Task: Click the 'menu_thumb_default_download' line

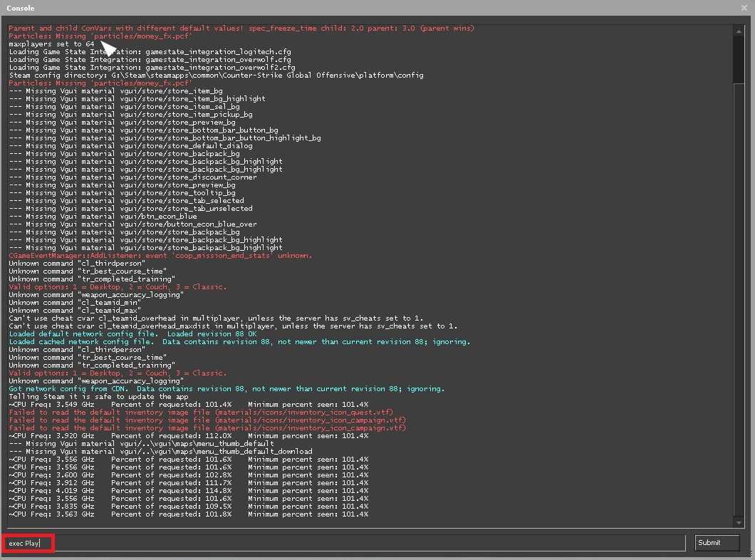Action: pos(161,452)
